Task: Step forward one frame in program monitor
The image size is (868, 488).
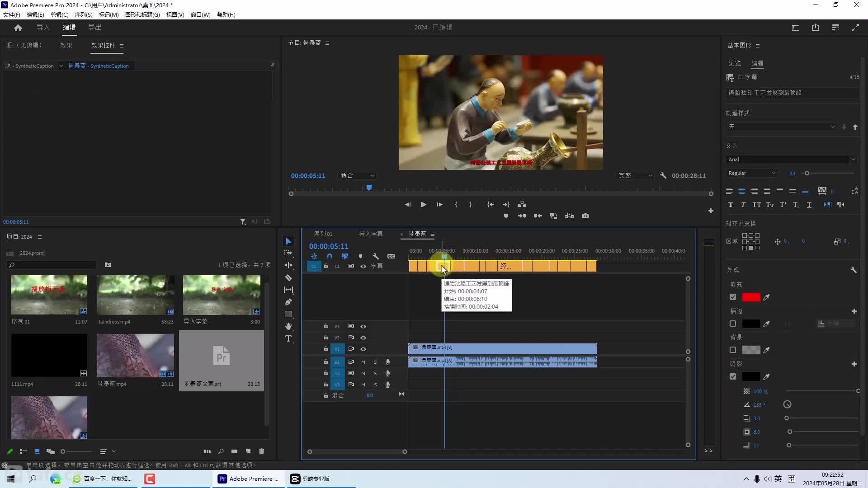Action: (x=439, y=205)
